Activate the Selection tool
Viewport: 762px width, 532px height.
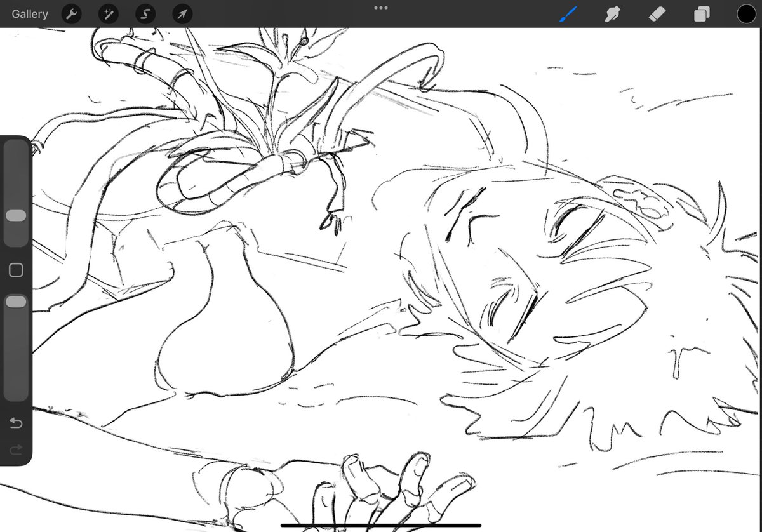pos(145,14)
